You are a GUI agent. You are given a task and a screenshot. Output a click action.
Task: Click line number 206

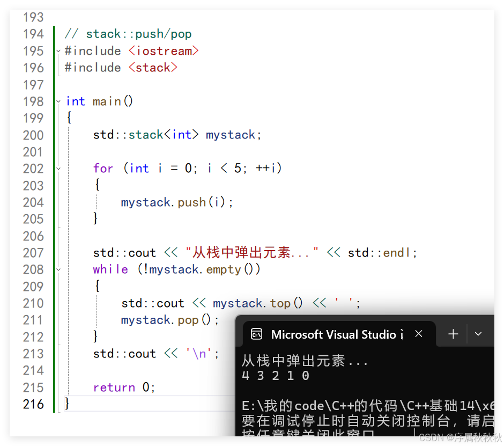pyautogui.click(x=33, y=236)
